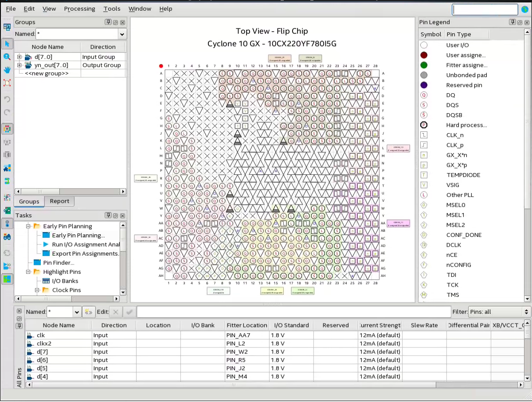Click the globe icon beside search box
The image size is (532, 402).
click(x=525, y=9)
